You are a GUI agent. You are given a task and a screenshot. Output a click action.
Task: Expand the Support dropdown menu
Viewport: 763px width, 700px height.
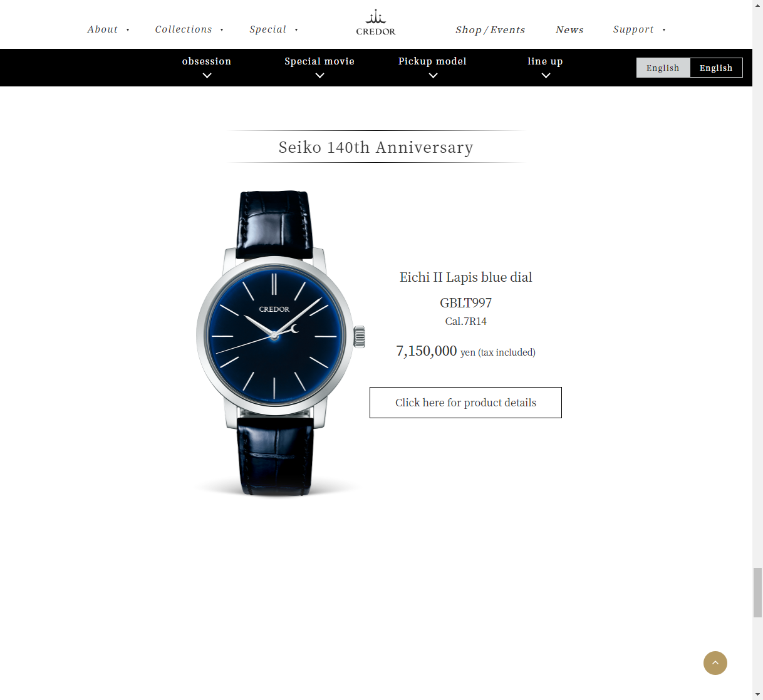tap(639, 29)
